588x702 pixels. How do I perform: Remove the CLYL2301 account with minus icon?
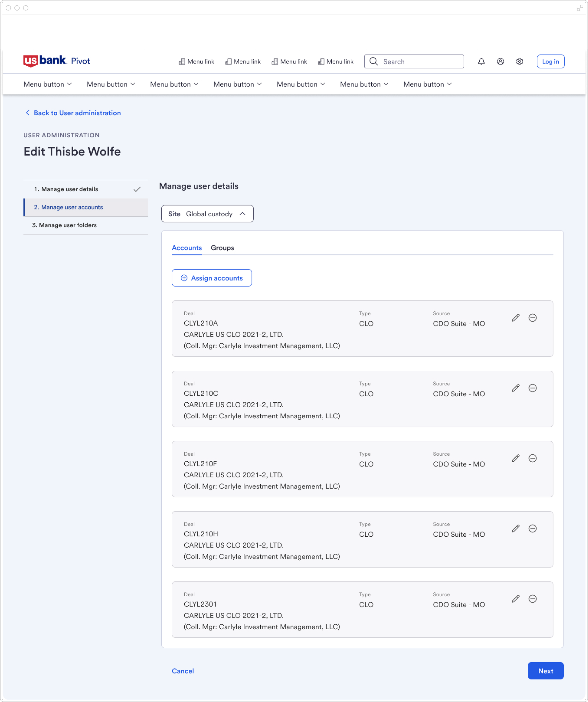coord(532,598)
